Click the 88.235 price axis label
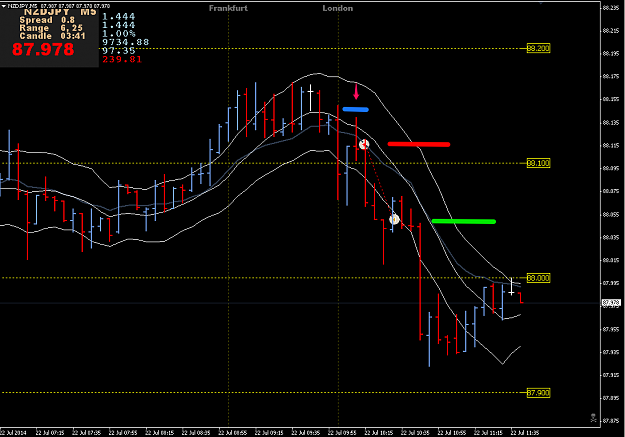The image size is (625, 437). pyautogui.click(x=611, y=8)
